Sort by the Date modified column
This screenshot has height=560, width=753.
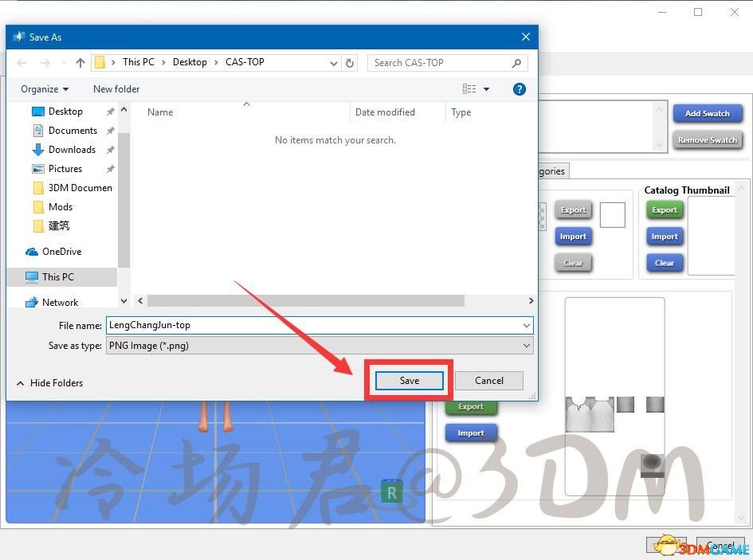385,112
